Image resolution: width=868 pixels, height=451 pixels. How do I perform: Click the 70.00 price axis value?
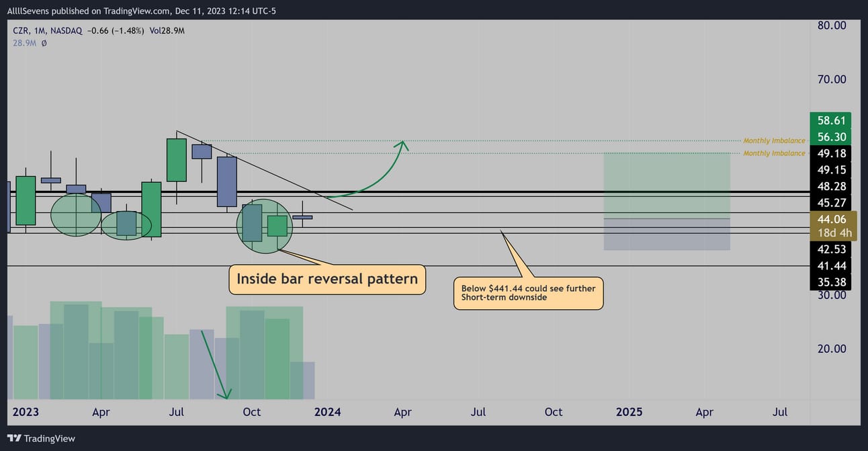pos(831,79)
